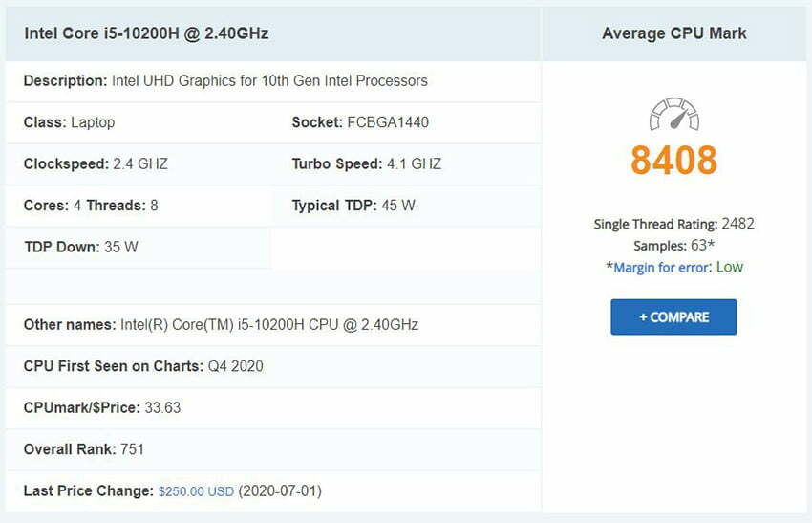Viewport: 812px width, 523px height.
Task: Click the Typical TDP: 45 W entry
Action: tap(353, 206)
